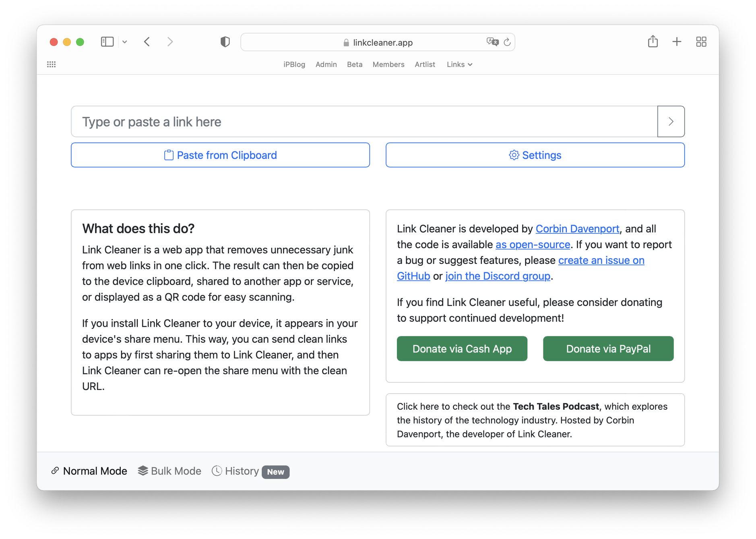Open the History tab
Screen dimensions: 756x539
pos(250,471)
